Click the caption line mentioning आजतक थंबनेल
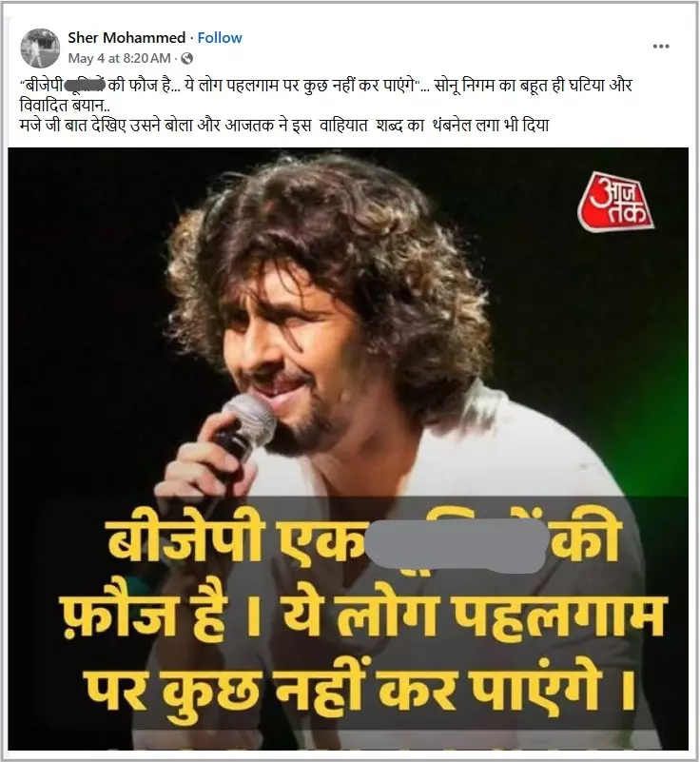 (284, 126)
